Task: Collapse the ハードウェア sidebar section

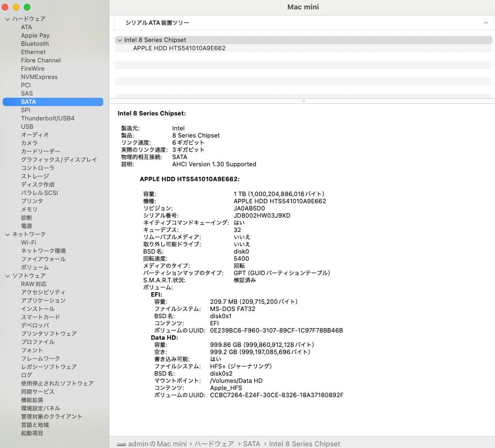Action: tap(7, 19)
